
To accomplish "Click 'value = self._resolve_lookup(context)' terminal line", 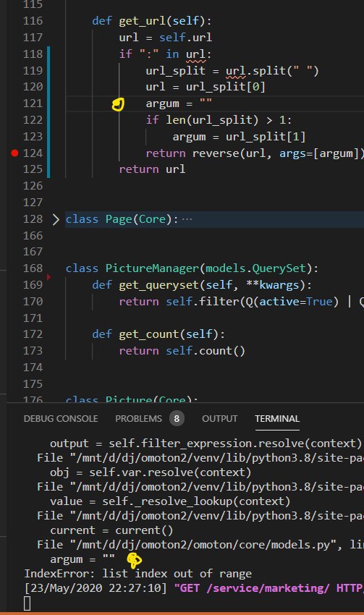I will click(x=170, y=501).
